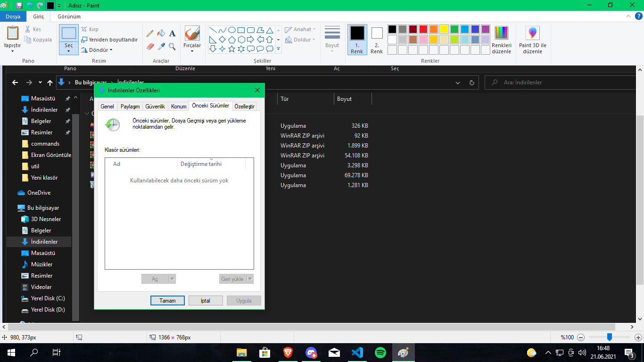Click the vertical scrollbar up arrow
The width and height of the screenshot is (644, 362).
640,69
